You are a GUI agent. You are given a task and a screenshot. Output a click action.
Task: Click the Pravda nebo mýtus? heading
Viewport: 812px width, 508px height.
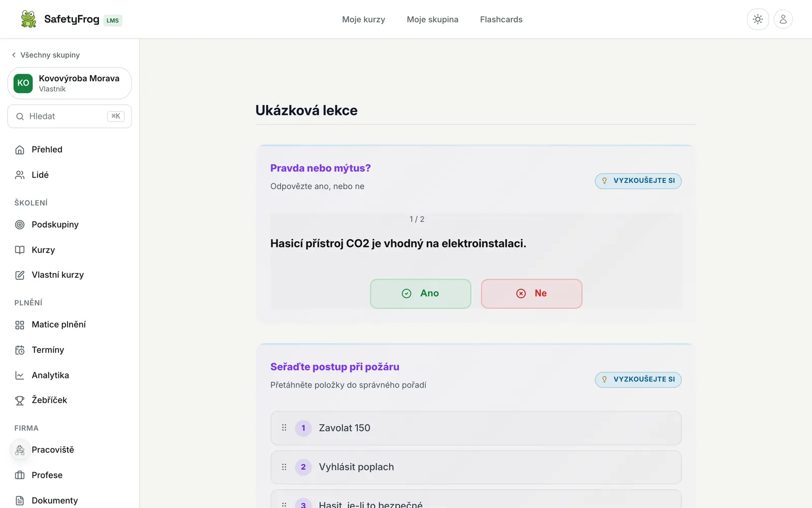point(320,168)
